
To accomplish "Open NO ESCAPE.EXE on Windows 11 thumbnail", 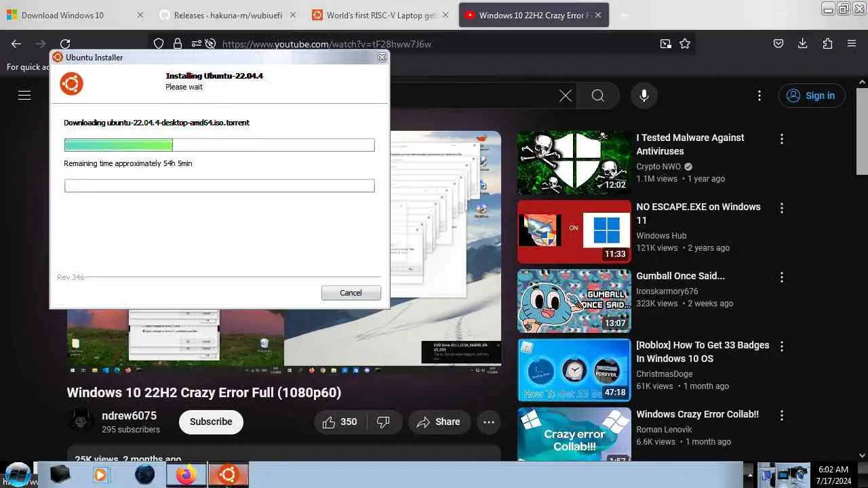I will (x=574, y=232).
